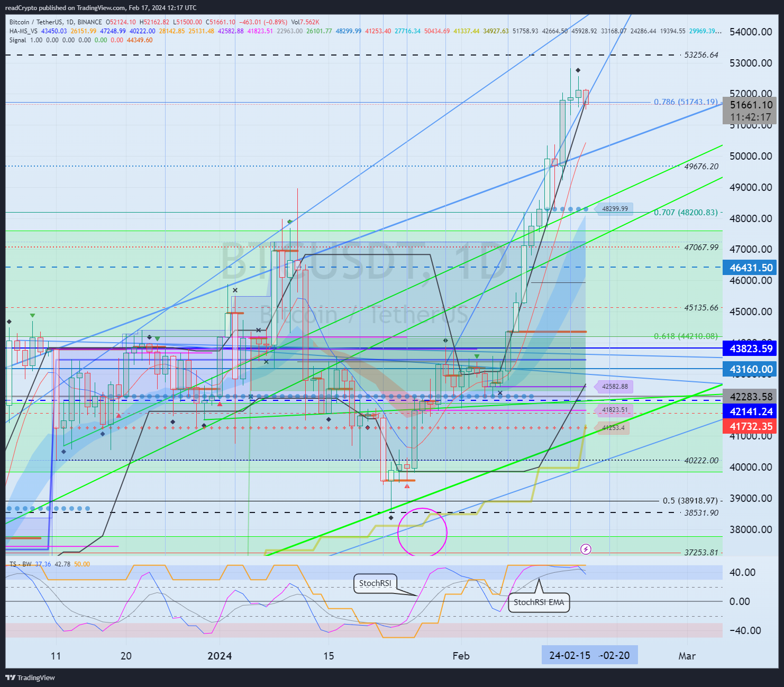Click the high value H52162.82
The width and height of the screenshot is (784, 687).
pyautogui.click(x=154, y=22)
